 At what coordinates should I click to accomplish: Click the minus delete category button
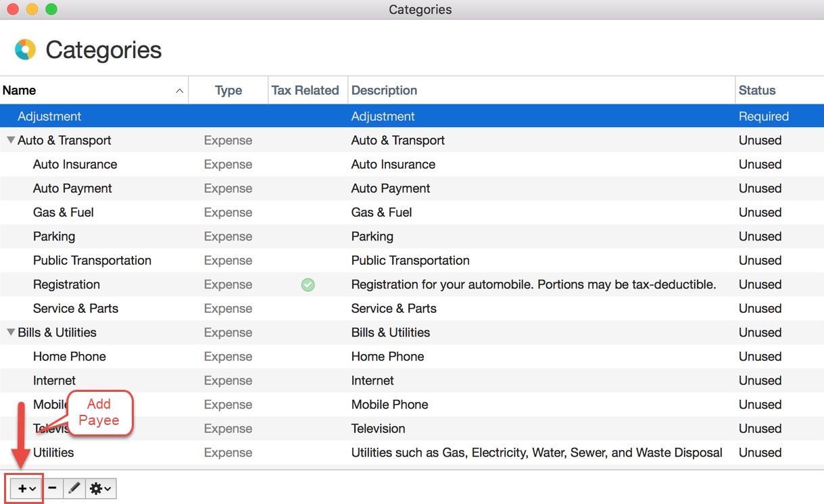(53, 488)
